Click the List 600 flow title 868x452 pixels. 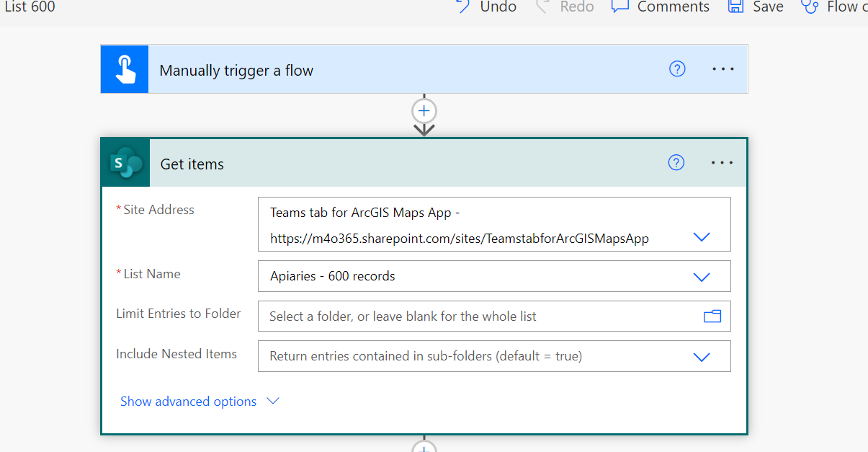(30, 7)
